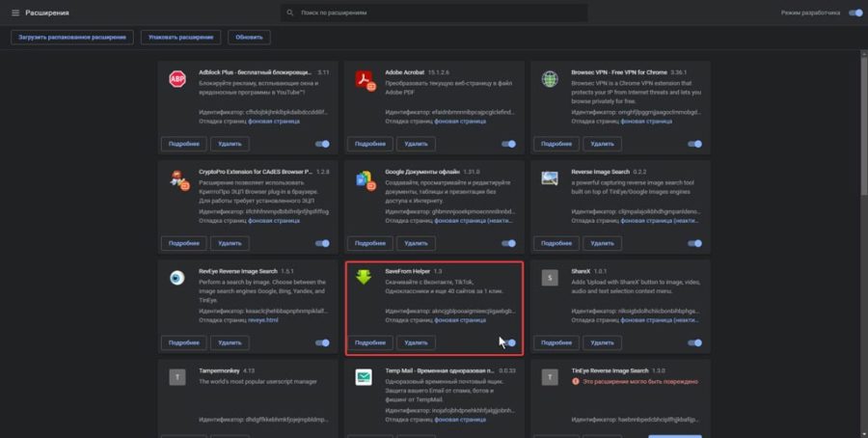The height and width of the screenshot is (438, 868).
Task: Click the CryptoPro Extension icon
Action: tap(176, 178)
